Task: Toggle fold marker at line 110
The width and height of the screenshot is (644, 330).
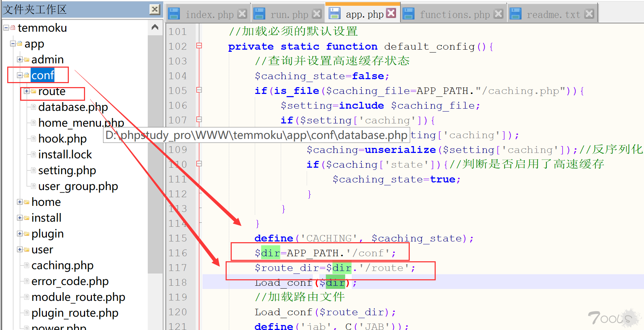Action: 199,164
